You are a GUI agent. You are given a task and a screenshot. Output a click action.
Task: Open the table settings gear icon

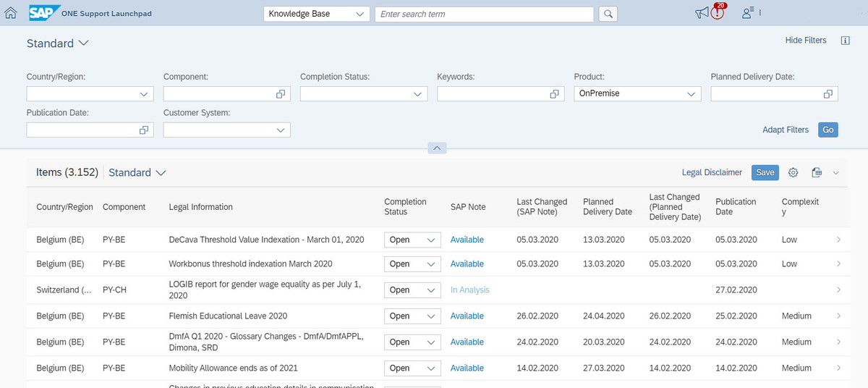point(793,172)
